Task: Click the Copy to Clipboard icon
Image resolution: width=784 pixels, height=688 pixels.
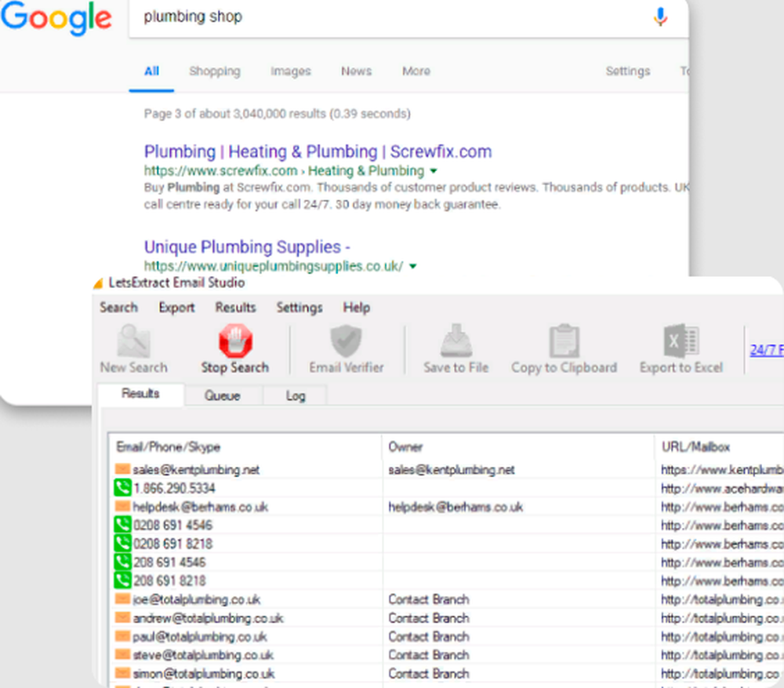Action: [564, 340]
